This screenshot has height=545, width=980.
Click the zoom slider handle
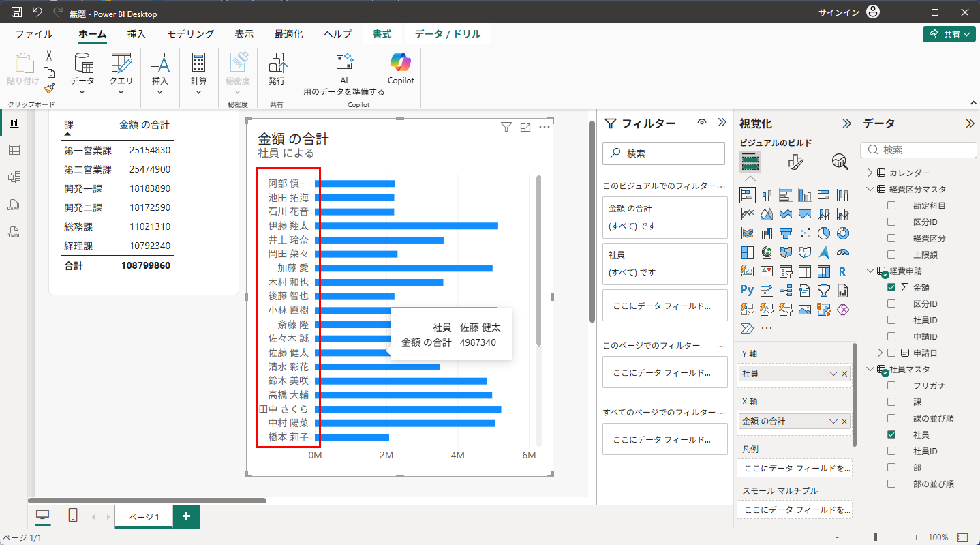pyautogui.click(x=875, y=537)
